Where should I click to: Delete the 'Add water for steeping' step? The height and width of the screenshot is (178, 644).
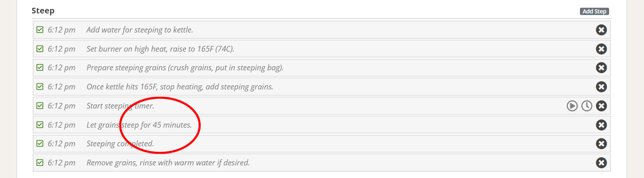[601, 30]
